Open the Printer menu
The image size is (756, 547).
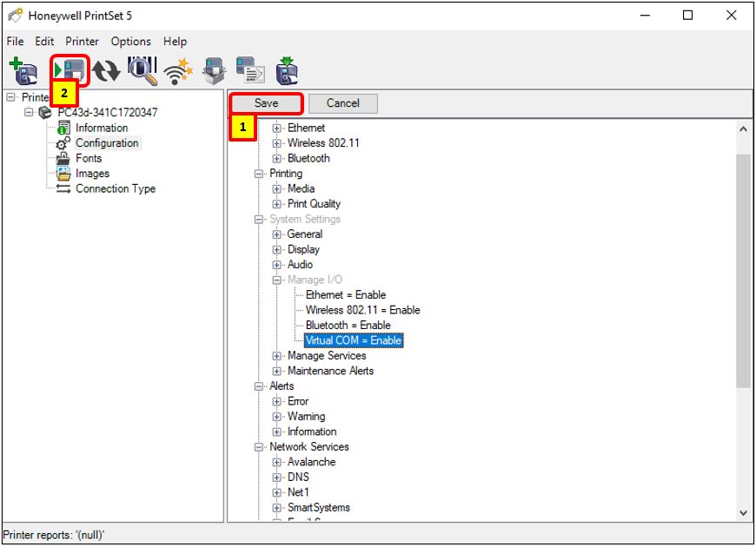point(82,41)
